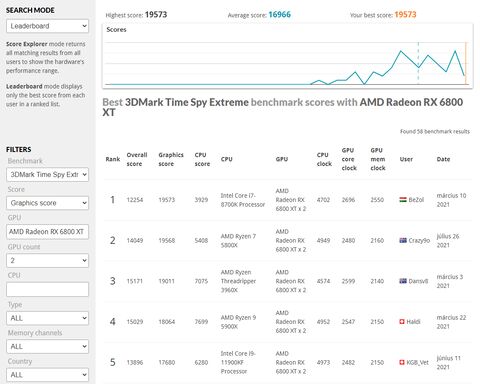Screen dimensions: 480x384
Task: Click the június 11 2021 date cell
Action: point(448,362)
